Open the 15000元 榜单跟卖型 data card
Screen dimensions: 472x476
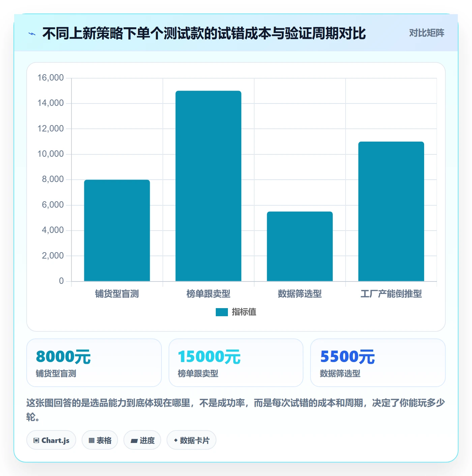point(236,363)
